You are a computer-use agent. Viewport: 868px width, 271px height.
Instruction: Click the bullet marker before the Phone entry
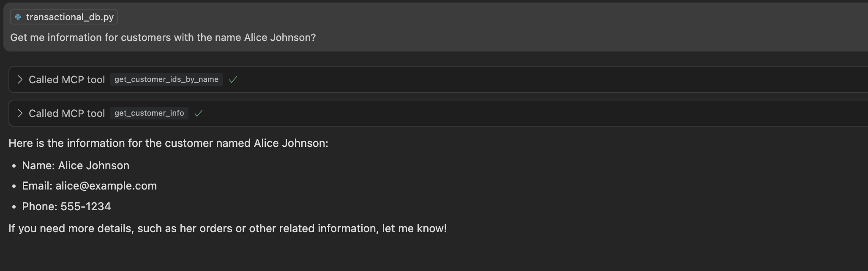[x=14, y=207]
